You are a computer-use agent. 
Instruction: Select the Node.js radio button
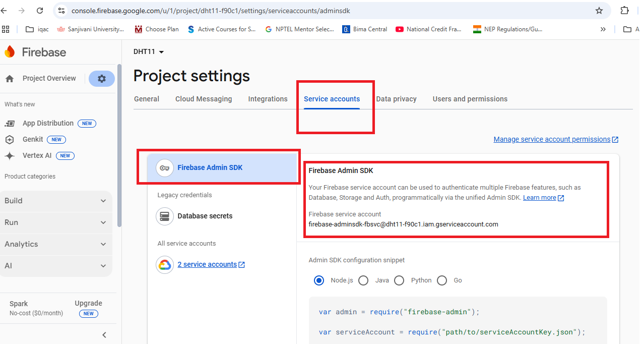point(319,280)
